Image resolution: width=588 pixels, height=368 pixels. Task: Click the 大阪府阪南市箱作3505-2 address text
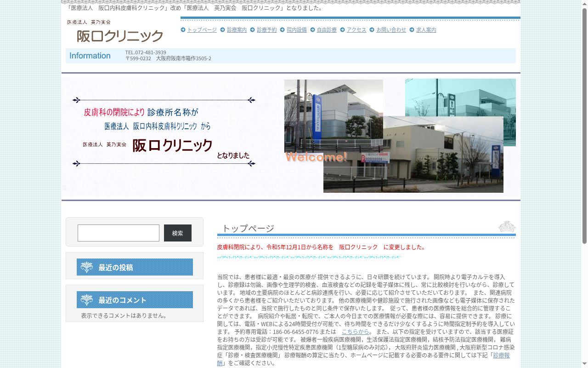(x=183, y=58)
